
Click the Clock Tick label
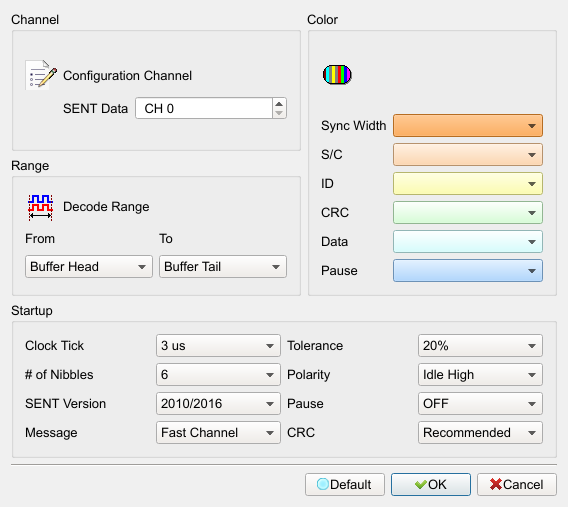(54, 345)
